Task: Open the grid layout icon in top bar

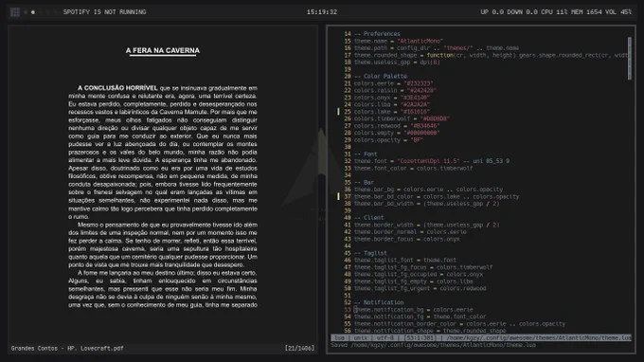Action: pyautogui.click(x=15, y=12)
